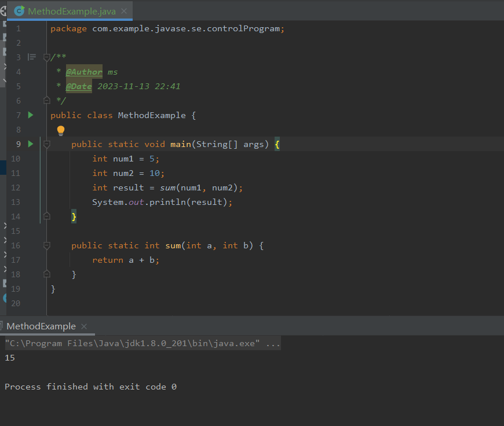Fold sum method using line 18 end marker
Viewport: 504px width, 426px height.
point(46,274)
